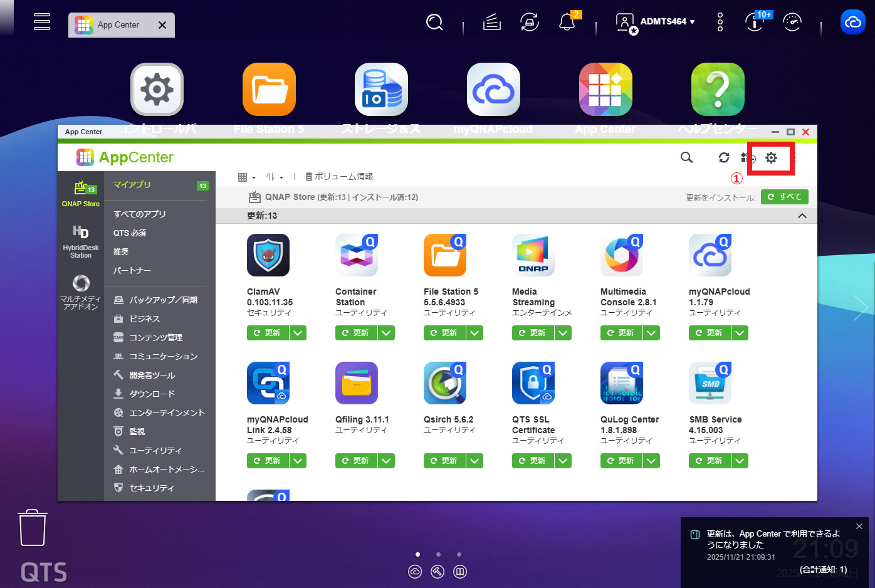Select the セキュリティ category
The image size is (875, 588).
pyautogui.click(x=151, y=488)
